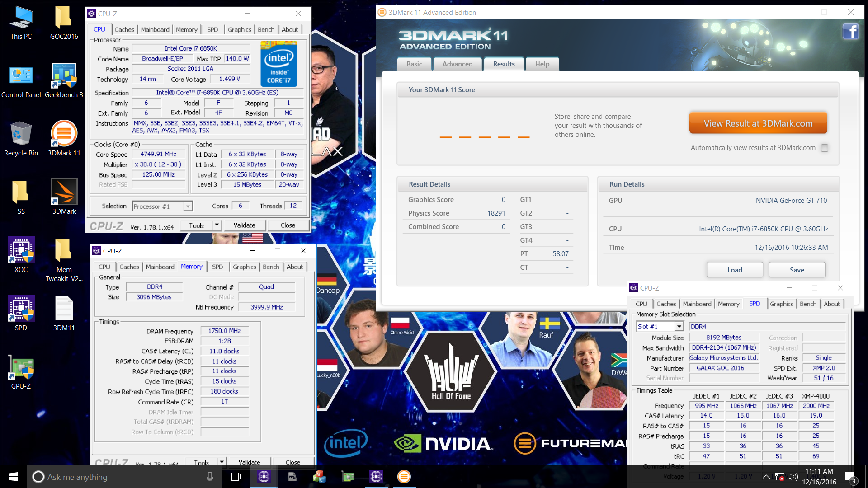
Task: Switch to Mainboard tab in top CPU-Z
Action: (155, 29)
